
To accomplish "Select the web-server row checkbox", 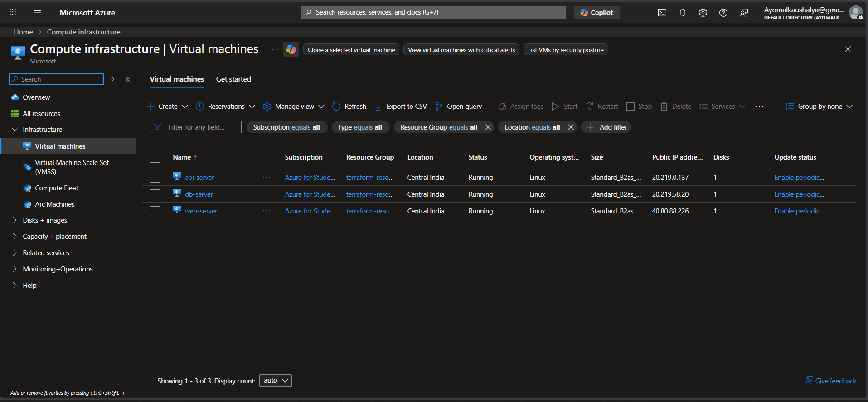I will pos(155,211).
